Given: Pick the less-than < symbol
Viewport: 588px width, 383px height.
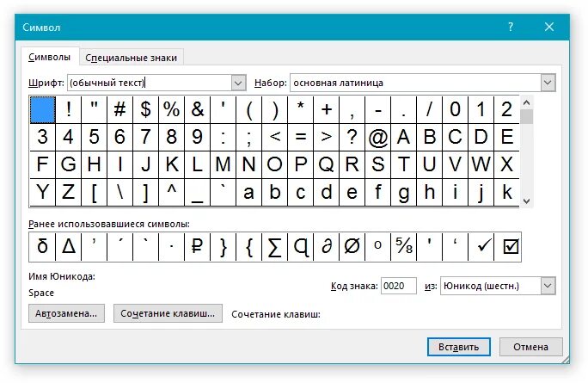Looking at the screenshot, I should 275,137.
